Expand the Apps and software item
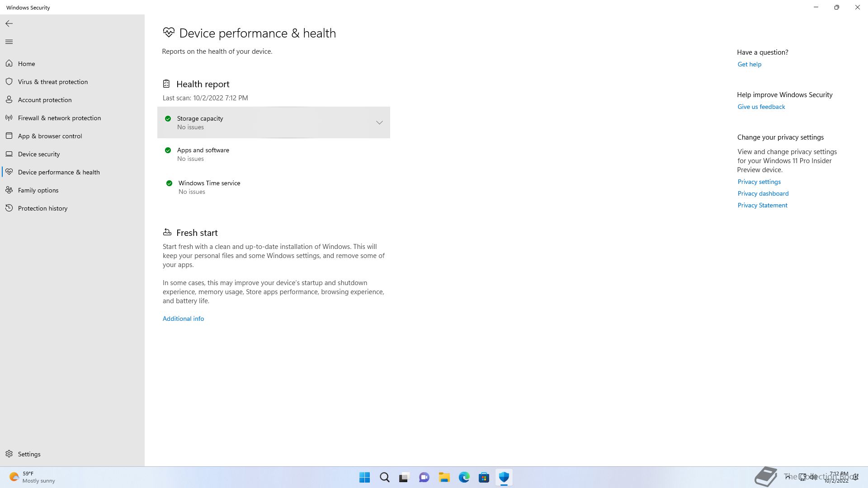The height and width of the screenshot is (488, 868). pyautogui.click(x=274, y=154)
